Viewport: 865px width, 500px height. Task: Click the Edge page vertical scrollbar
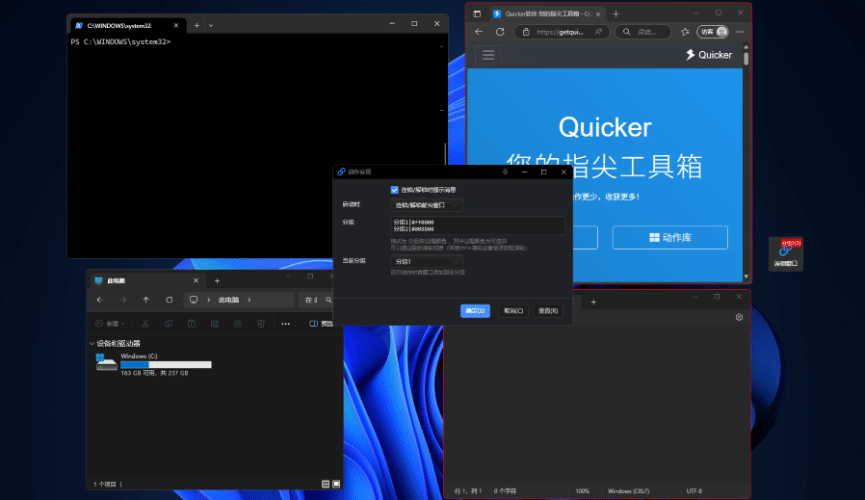[746, 58]
